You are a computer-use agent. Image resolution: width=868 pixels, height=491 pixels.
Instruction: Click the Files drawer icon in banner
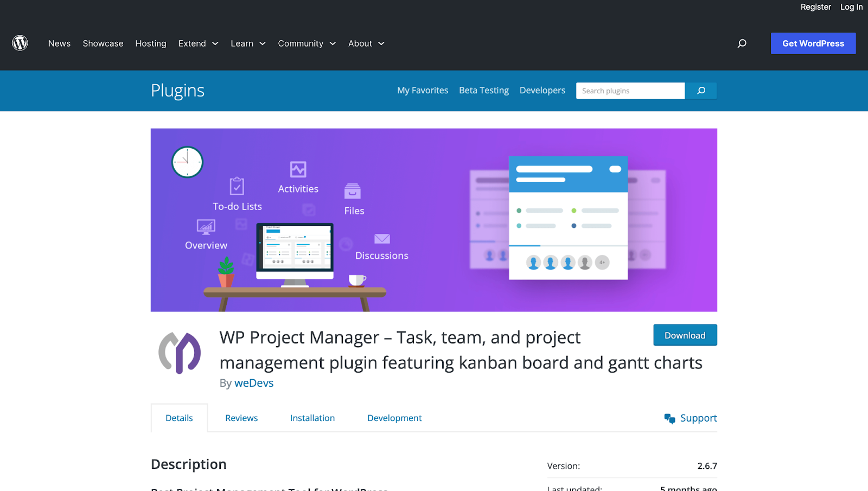[x=353, y=191]
